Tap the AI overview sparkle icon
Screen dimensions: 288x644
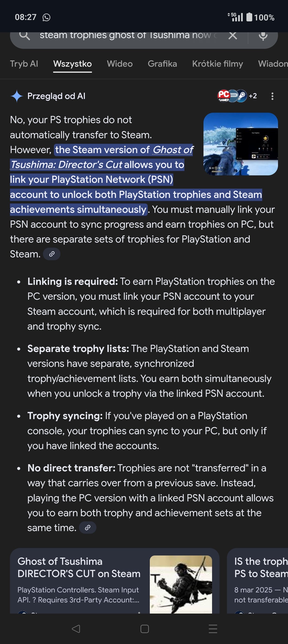point(17,96)
